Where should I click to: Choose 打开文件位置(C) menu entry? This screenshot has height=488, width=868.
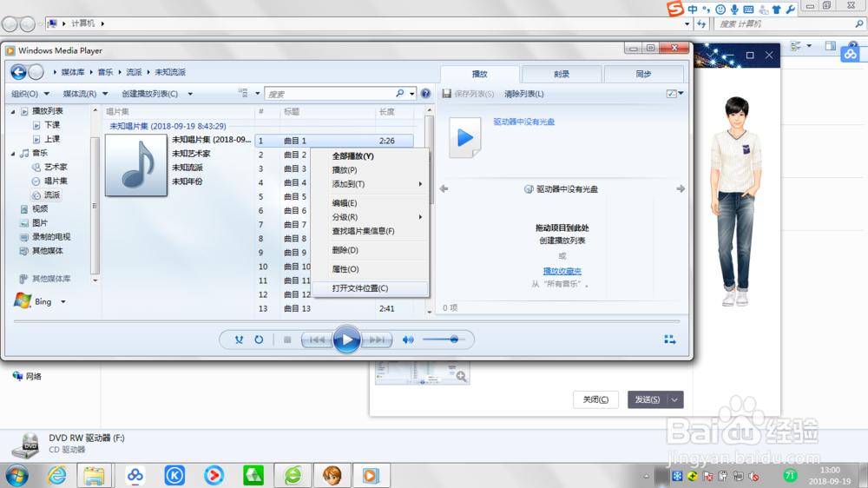[x=370, y=288]
